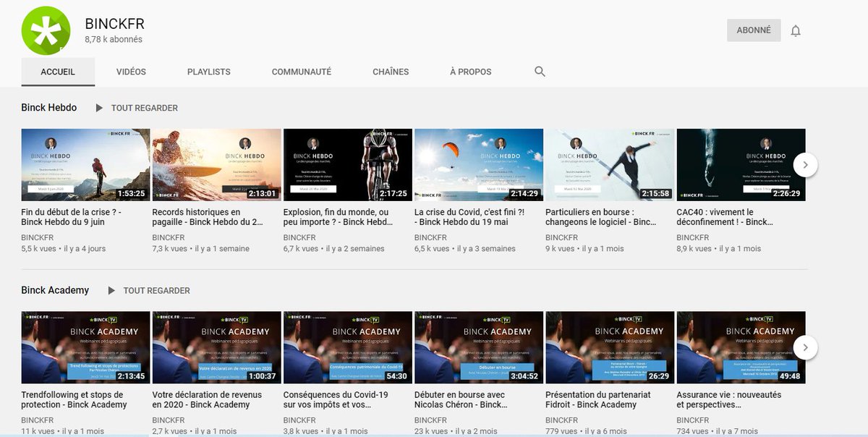The width and height of the screenshot is (868, 437).
Task: Open the À PROPOS tab
Action: coord(470,72)
